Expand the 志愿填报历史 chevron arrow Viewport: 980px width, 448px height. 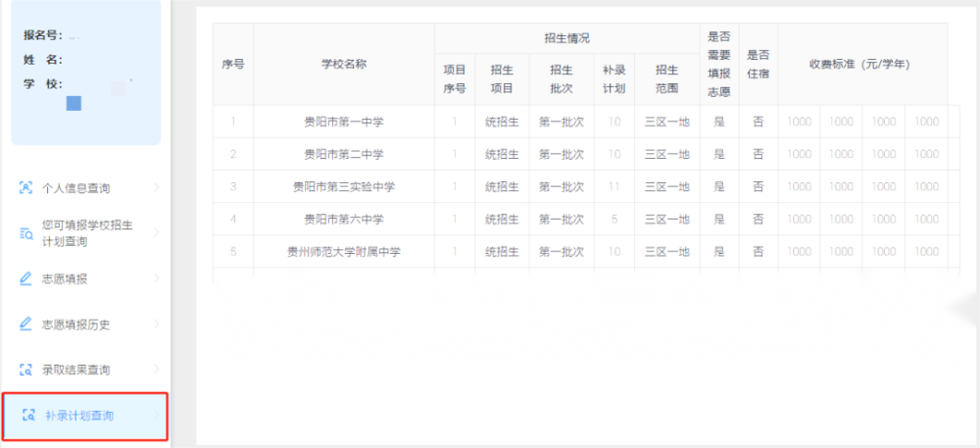point(157,324)
